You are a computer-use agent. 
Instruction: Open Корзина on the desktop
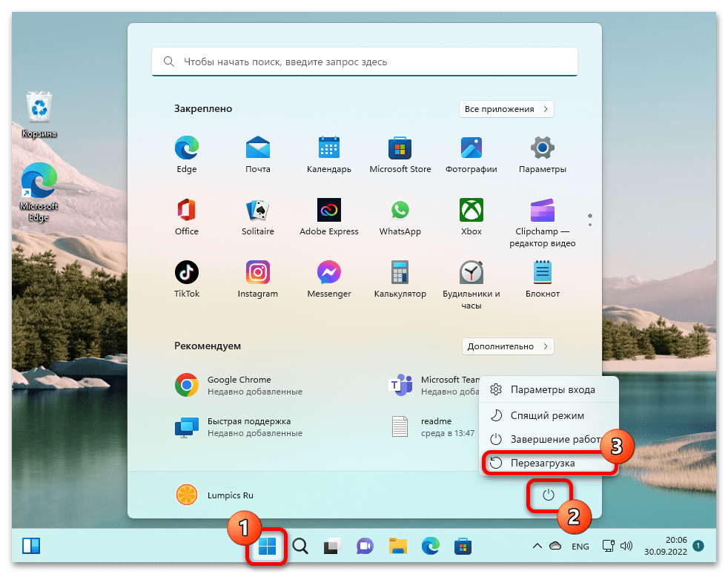(x=39, y=115)
